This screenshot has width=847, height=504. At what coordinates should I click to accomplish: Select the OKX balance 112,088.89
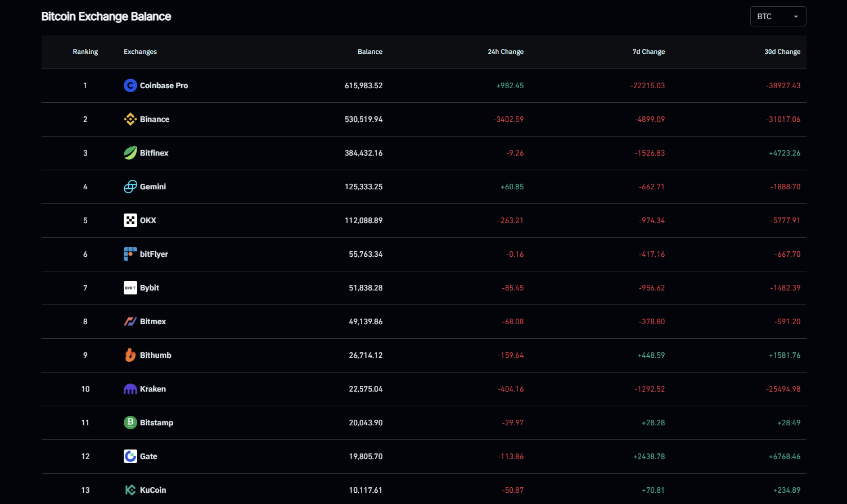pyautogui.click(x=363, y=220)
